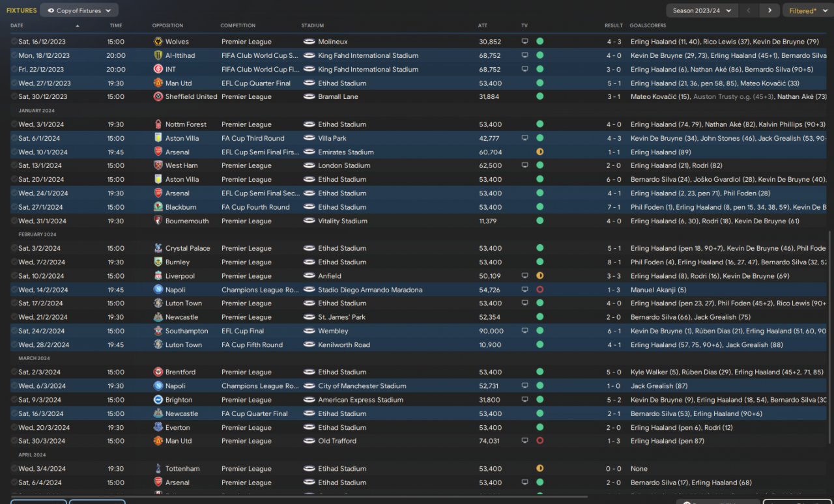
Task: Open the Season 2023/24 dropdown
Action: click(702, 10)
